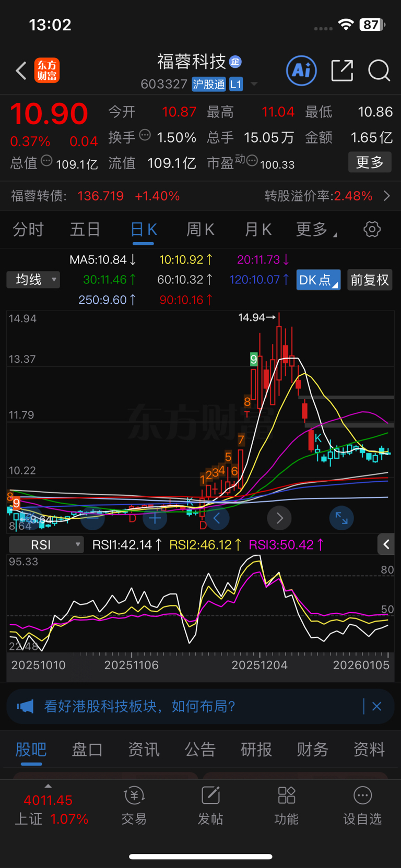
Task: Tap the share/export icon
Action: tap(343, 70)
